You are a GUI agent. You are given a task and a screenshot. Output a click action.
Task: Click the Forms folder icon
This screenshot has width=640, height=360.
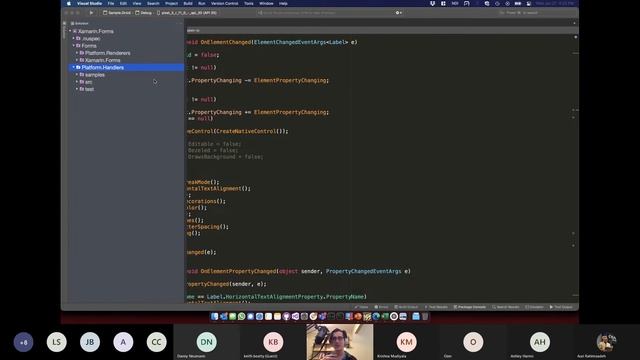pyautogui.click(x=78, y=46)
